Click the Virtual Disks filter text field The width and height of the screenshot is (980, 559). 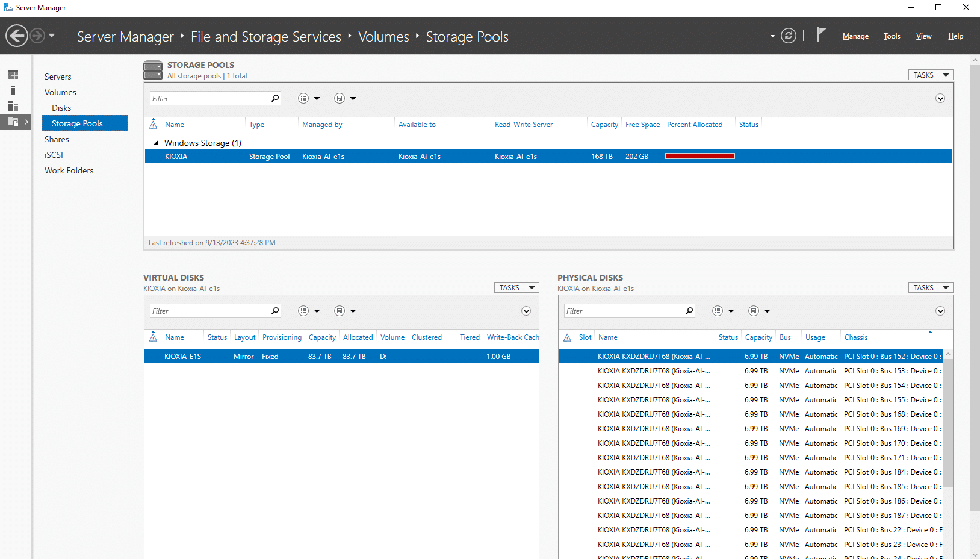coord(209,311)
